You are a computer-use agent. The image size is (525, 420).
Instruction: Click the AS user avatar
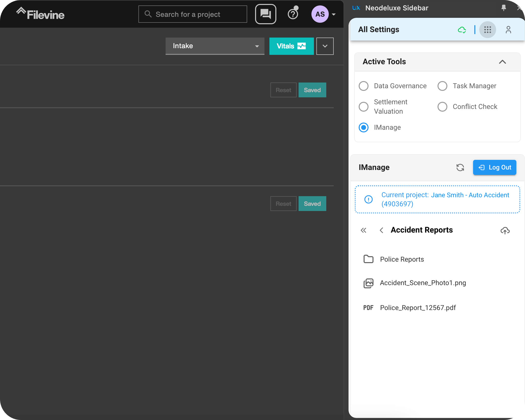pyautogui.click(x=320, y=14)
